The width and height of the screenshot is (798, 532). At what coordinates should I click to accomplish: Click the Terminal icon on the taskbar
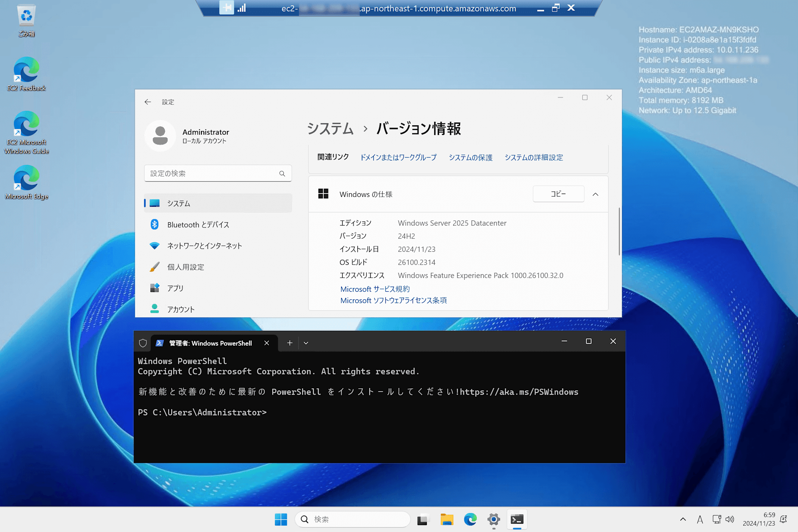point(517,519)
